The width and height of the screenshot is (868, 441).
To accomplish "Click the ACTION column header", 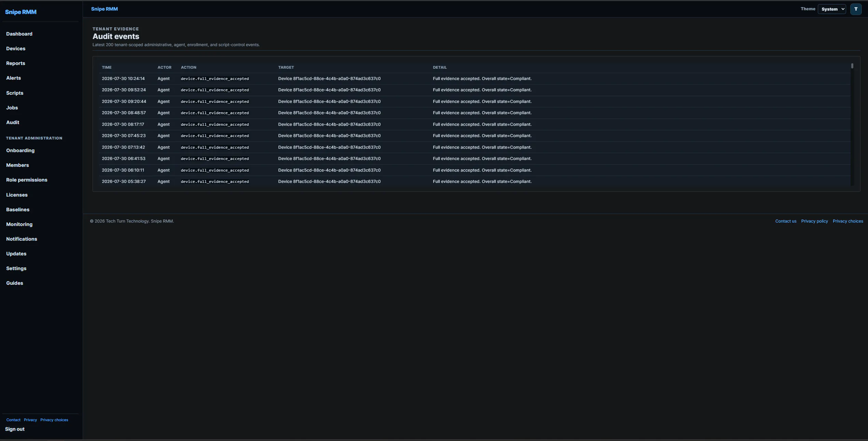I will (189, 67).
